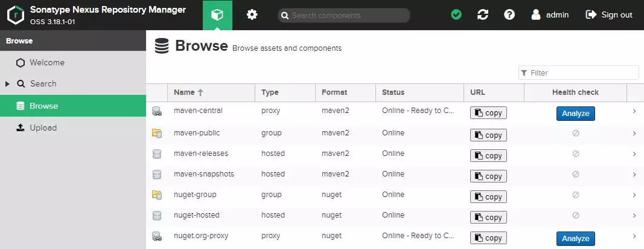This screenshot has width=644, height=249.
Task: Open the Help question mark icon
Action: [x=509, y=15]
